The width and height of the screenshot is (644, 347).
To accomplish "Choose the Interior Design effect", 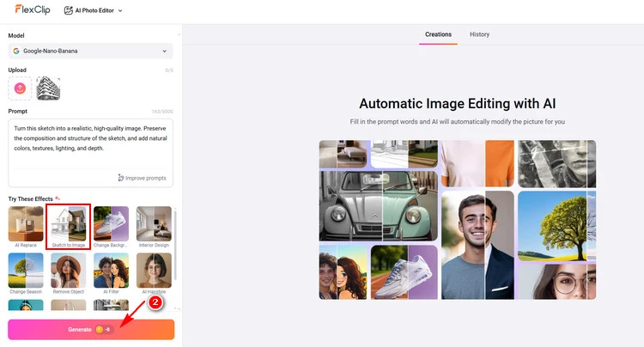I will point(154,227).
